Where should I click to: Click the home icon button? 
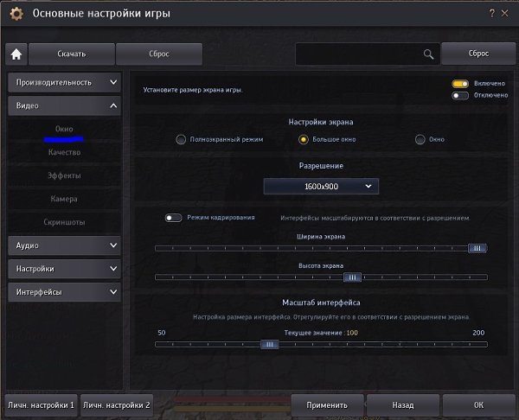coord(16,54)
